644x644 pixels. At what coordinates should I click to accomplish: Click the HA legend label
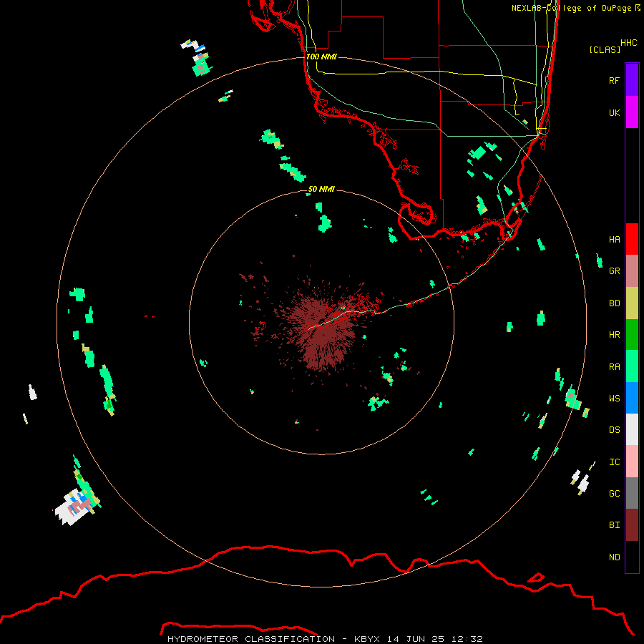614,239
